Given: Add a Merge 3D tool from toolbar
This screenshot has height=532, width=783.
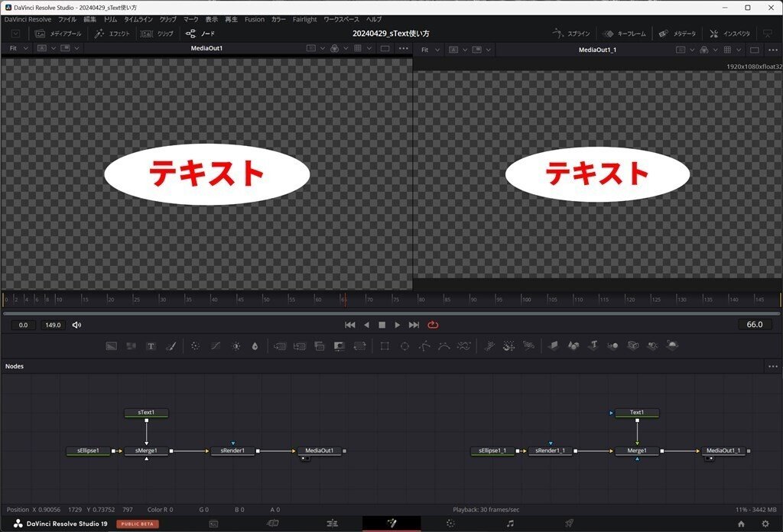Looking at the screenshot, I should point(612,345).
